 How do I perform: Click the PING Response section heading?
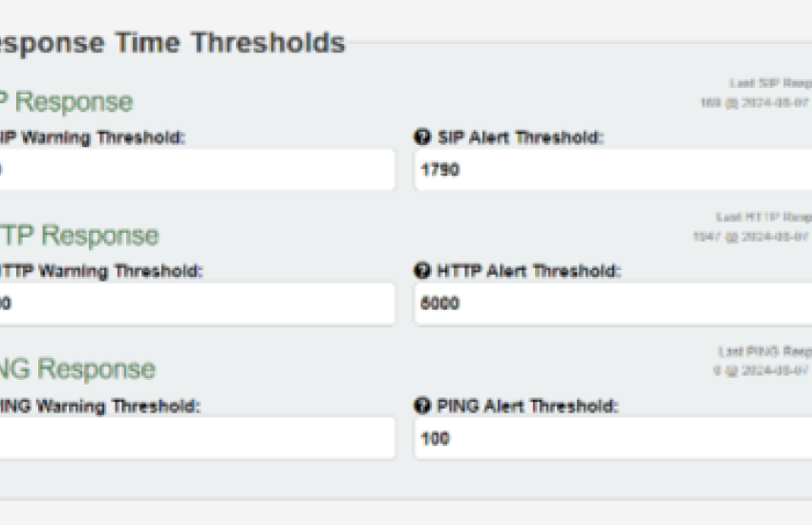coord(77,369)
